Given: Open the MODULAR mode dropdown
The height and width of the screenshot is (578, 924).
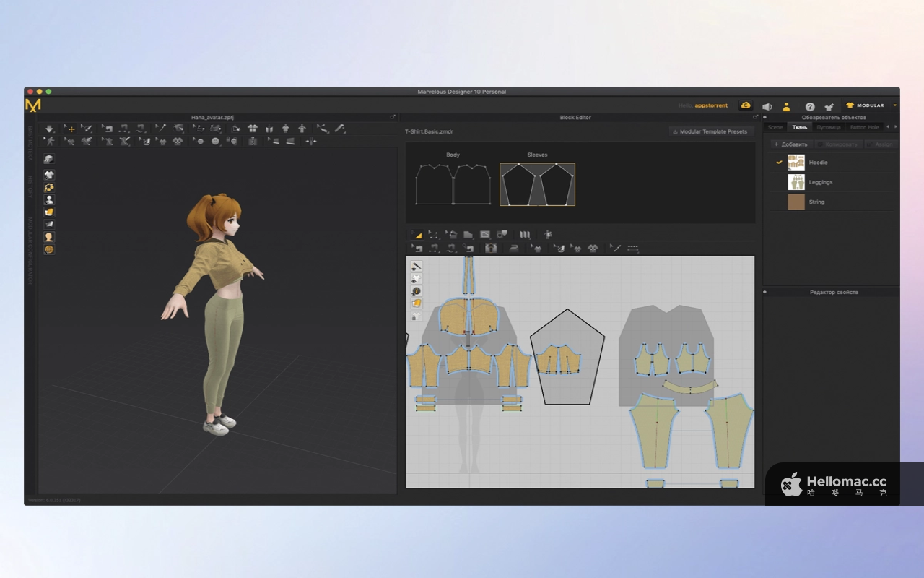Looking at the screenshot, I should (x=865, y=105).
